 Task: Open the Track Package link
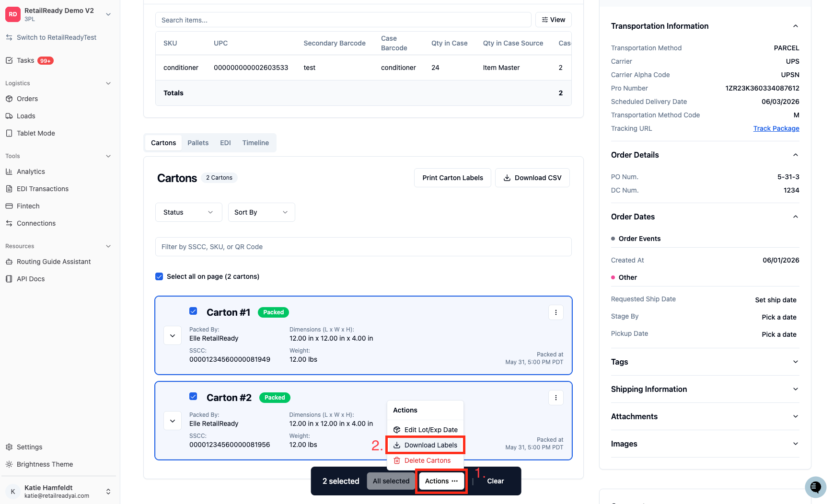pyautogui.click(x=776, y=128)
